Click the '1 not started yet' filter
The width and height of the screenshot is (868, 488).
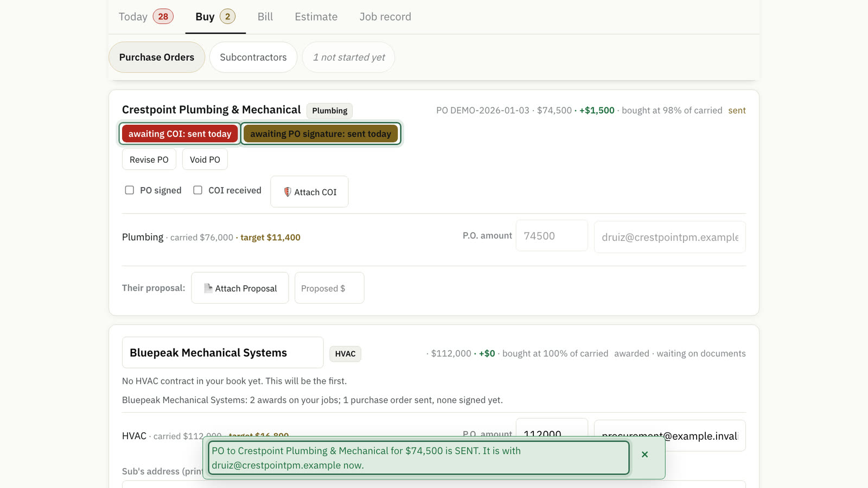tap(348, 57)
